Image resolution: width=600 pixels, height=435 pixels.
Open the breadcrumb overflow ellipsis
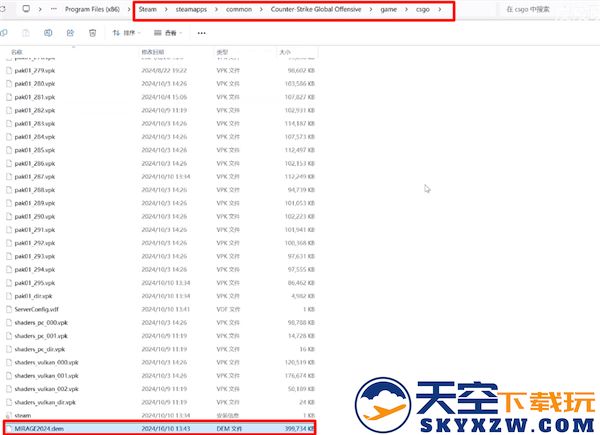coord(54,9)
